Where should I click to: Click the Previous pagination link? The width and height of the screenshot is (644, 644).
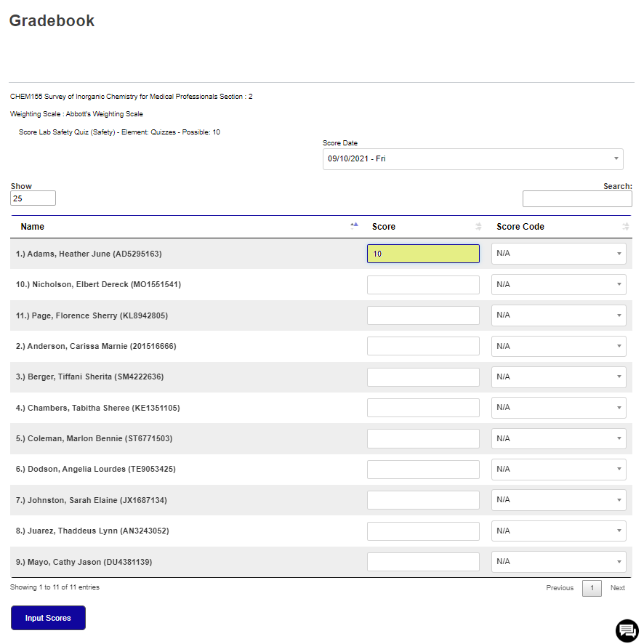tap(560, 587)
